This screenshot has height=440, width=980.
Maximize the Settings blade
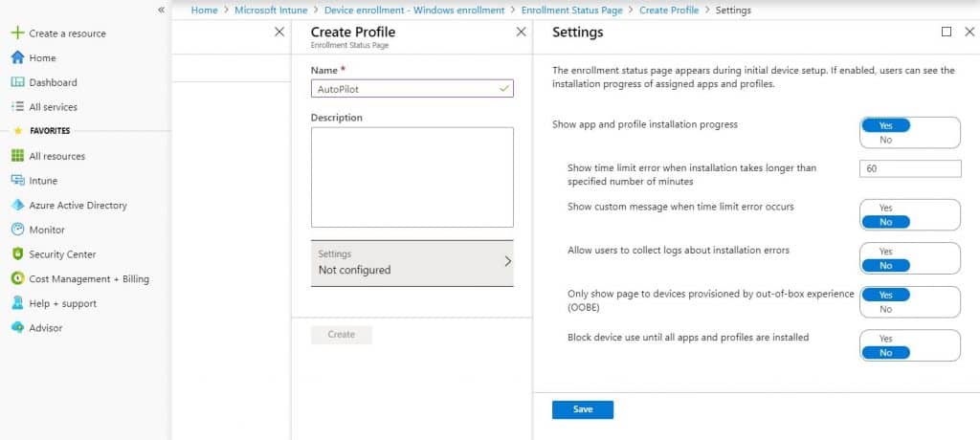point(947,32)
